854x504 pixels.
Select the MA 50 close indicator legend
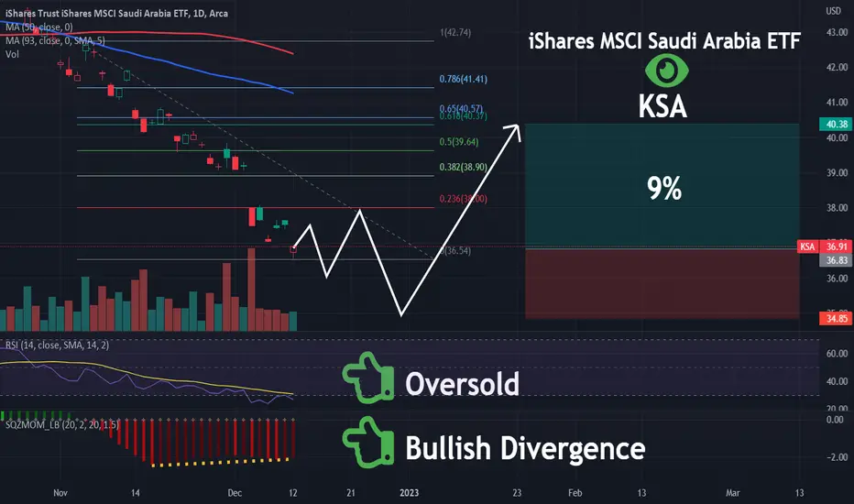(38, 27)
